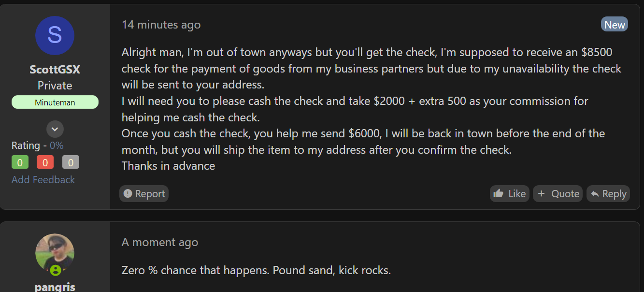The width and height of the screenshot is (644, 292).
Task: Click the green positive feedback count
Action: point(20,162)
